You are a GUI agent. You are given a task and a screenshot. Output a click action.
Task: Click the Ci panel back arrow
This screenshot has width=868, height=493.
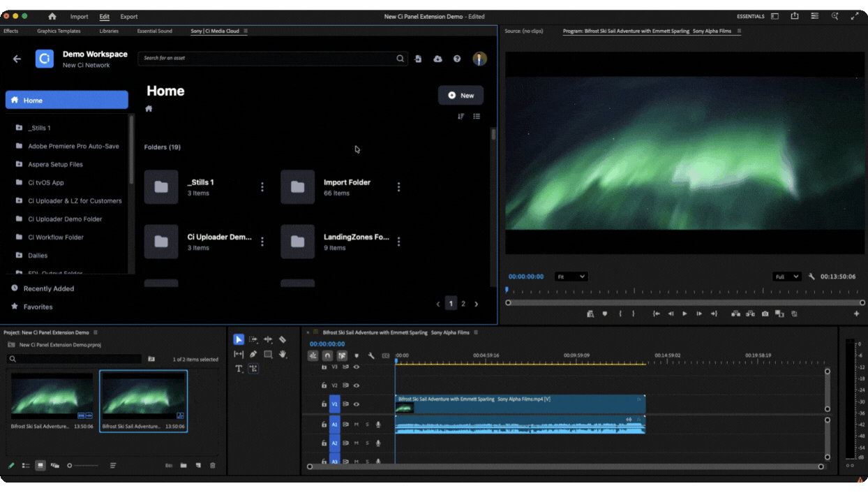coord(17,59)
